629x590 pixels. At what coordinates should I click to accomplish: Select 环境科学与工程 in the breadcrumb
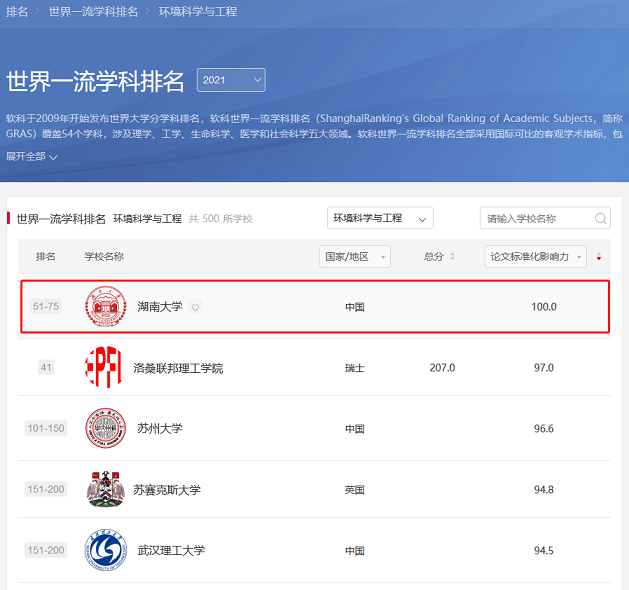click(198, 12)
